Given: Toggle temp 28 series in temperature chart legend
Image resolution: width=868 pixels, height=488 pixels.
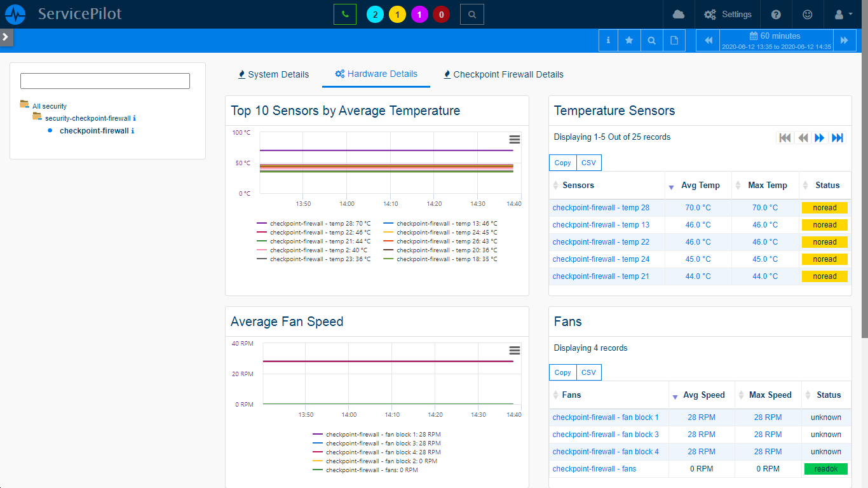Looking at the screenshot, I should pyautogui.click(x=313, y=224).
